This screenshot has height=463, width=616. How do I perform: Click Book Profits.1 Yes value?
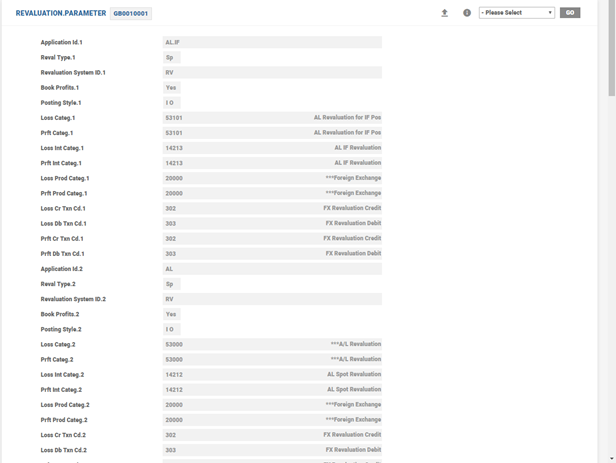tap(171, 87)
